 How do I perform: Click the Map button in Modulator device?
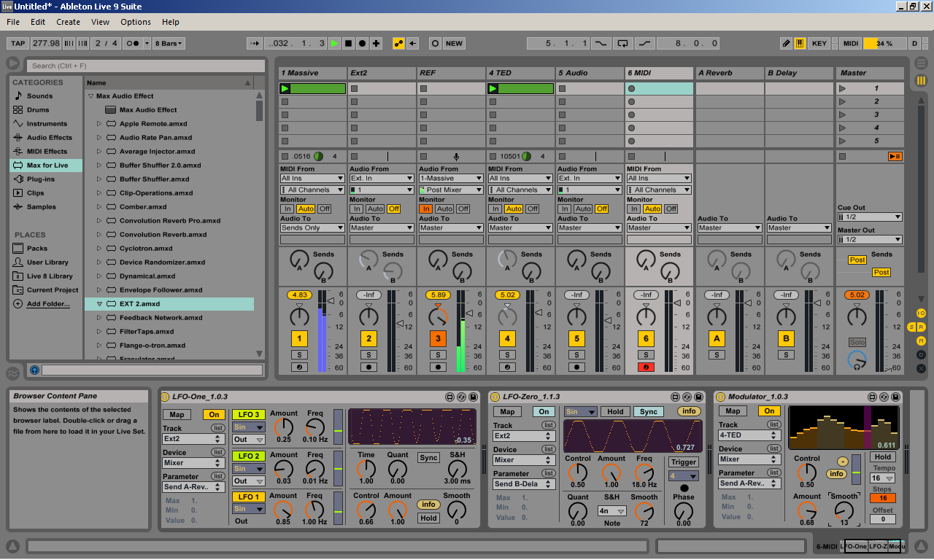coord(733,411)
